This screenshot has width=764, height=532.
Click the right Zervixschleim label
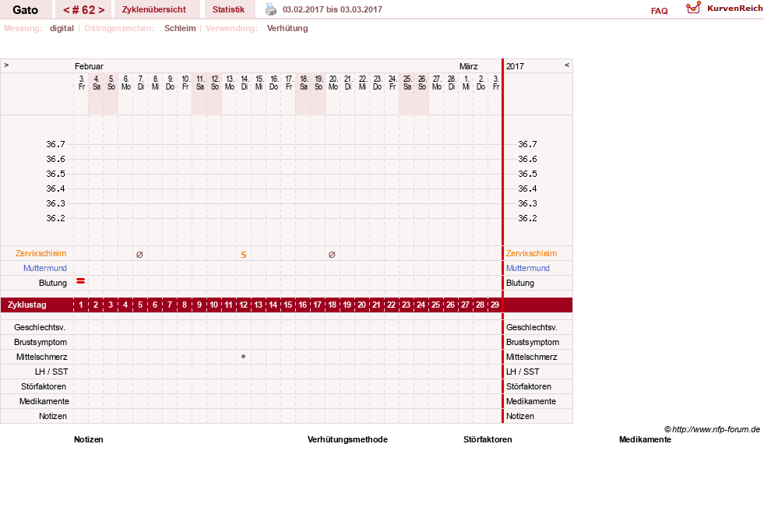(x=531, y=253)
